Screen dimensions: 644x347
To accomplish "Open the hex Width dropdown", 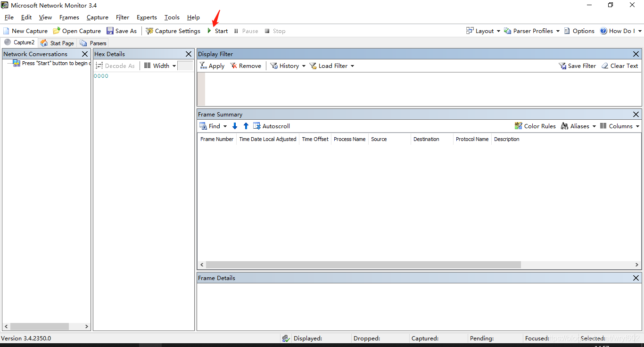I will tap(160, 66).
